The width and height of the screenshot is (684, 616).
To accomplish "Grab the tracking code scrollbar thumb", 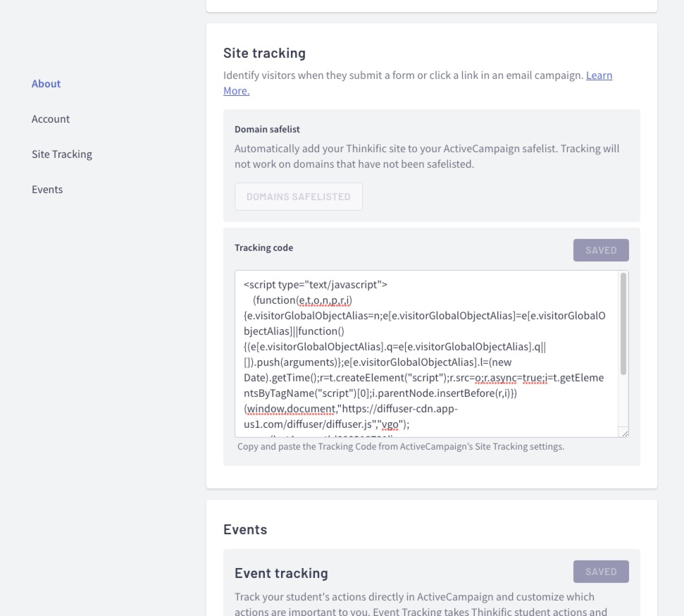I will (x=623, y=324).
